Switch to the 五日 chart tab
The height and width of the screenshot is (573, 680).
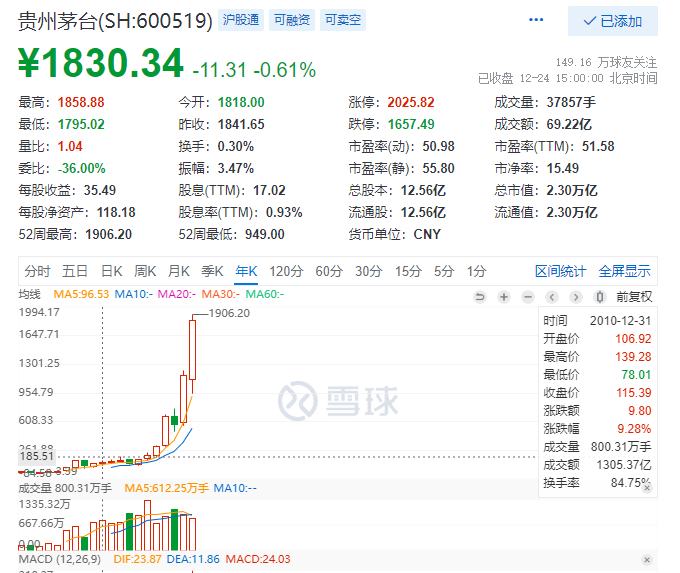point(75,272)
